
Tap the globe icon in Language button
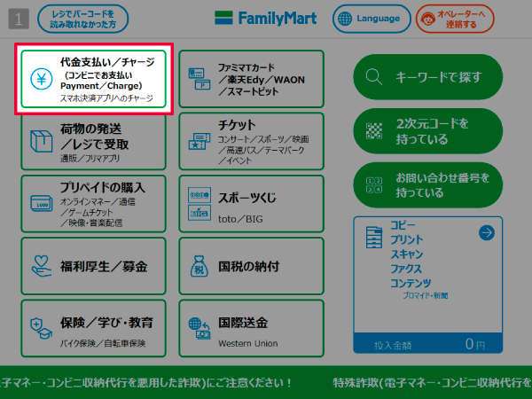coord(345,19)
